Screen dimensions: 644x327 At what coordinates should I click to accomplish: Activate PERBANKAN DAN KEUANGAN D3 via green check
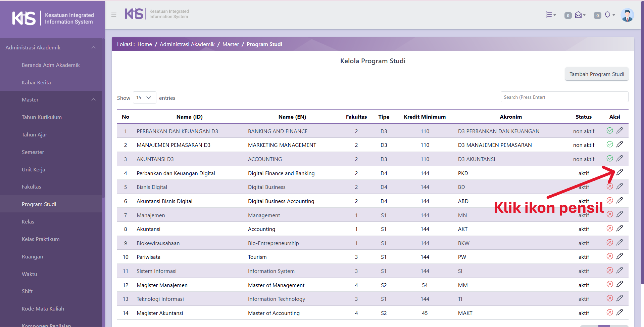[610, 130]
